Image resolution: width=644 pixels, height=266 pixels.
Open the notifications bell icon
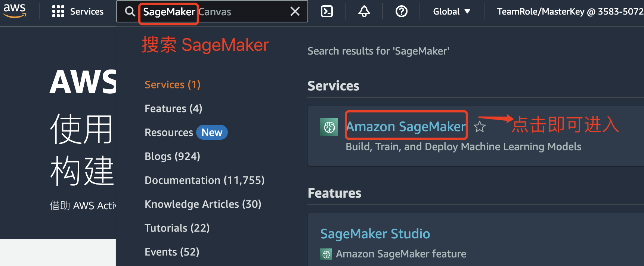pos(364,12)
